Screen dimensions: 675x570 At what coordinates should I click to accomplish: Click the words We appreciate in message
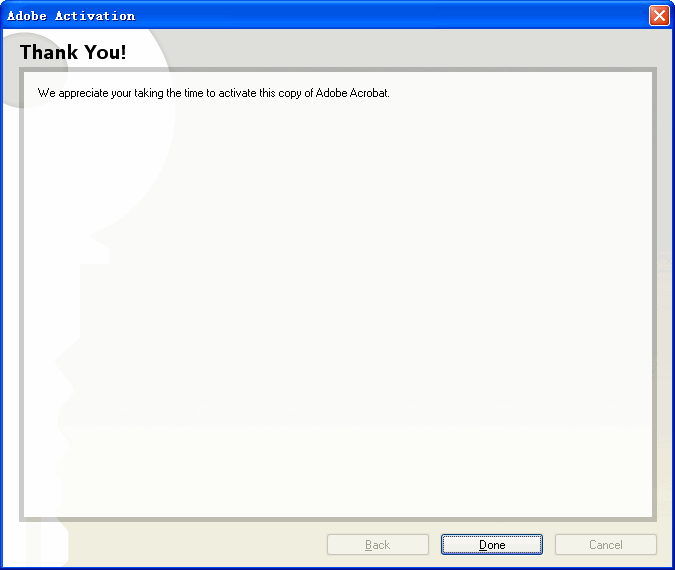[73, 93]
